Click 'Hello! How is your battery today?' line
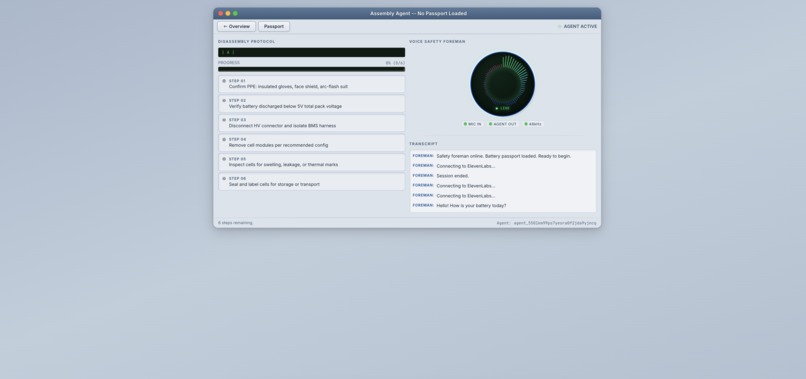This screenshot has height=379, width=806. [459, 206]
